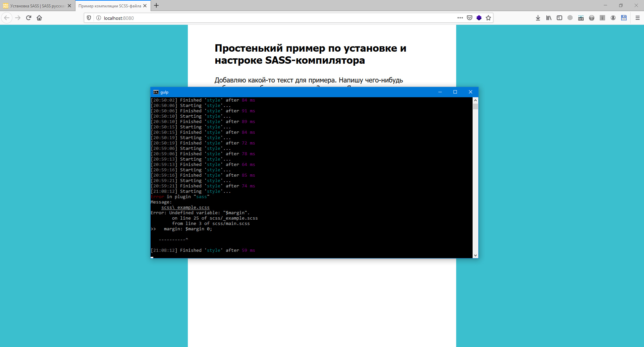644x347 pixels.
Task: Click the blue floppy disk extension icon
Action: click(x=624, y=18)
